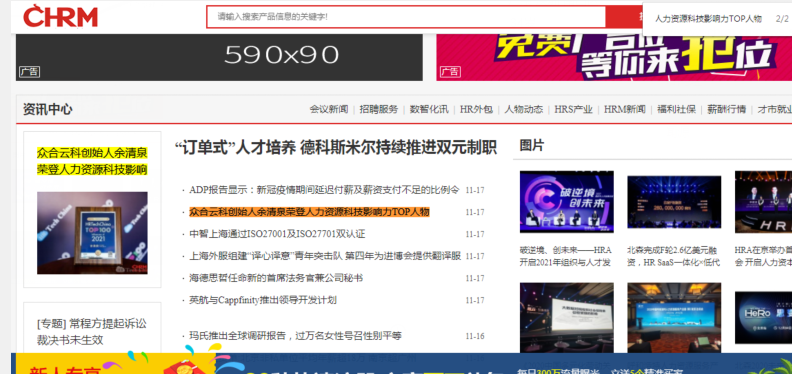Click the 11-16 date beside the 玛氏推出全球调研报告 item

pyautogui.click(x=475, y=337)
